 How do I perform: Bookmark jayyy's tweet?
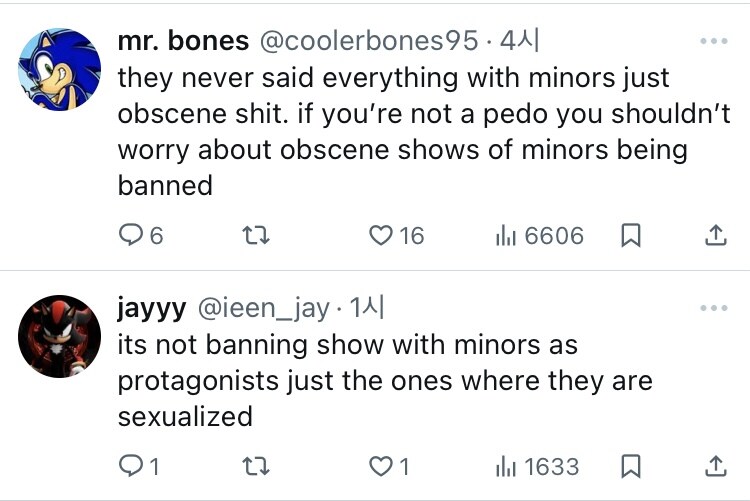click(631, 466)
